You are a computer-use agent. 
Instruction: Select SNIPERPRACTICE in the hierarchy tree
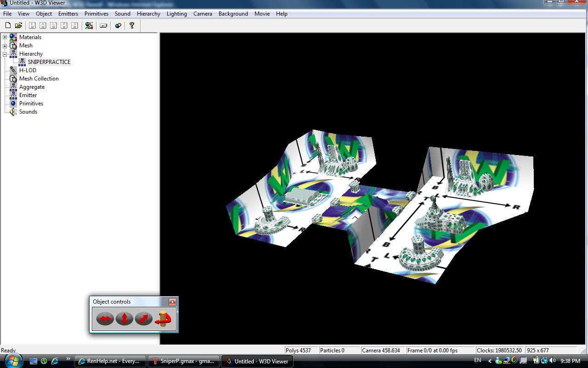tap(49, 62)
